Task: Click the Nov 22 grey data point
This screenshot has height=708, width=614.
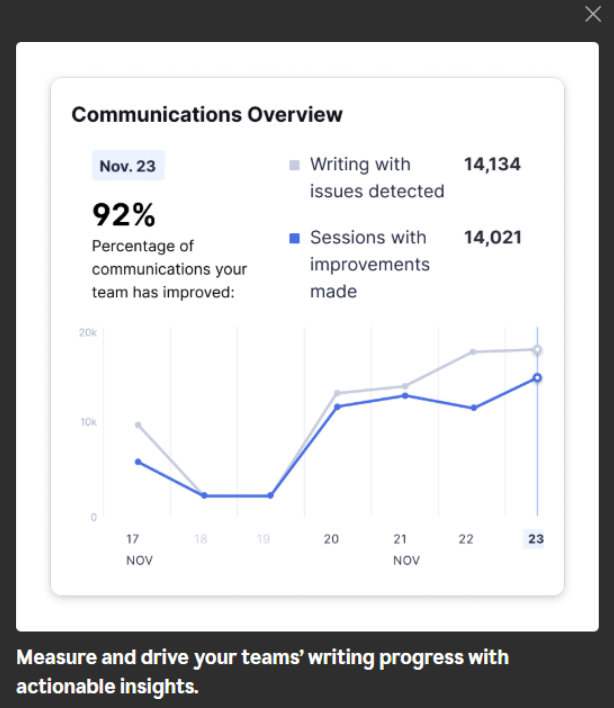Action: 473,352
